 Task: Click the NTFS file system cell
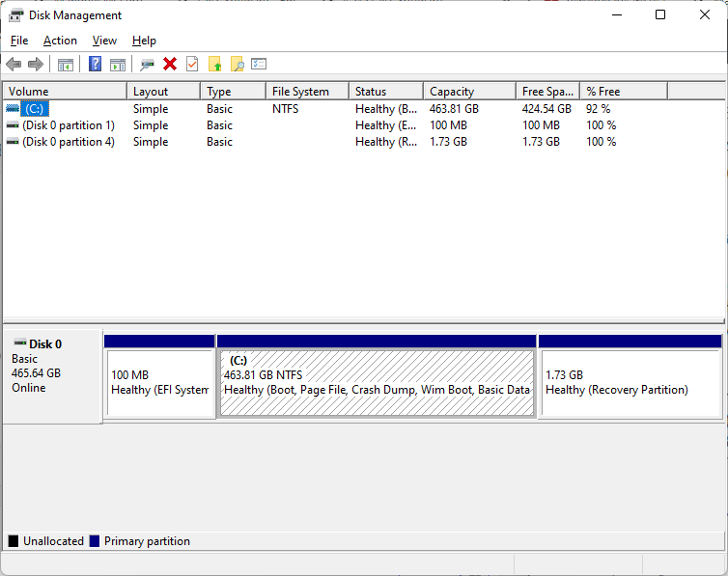click(x=286, y=108)
